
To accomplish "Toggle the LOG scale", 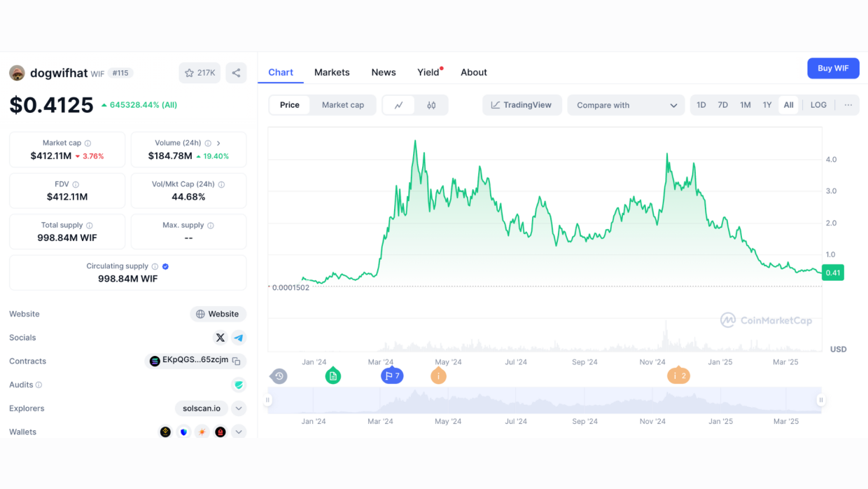I will click(x=818, y=105).
